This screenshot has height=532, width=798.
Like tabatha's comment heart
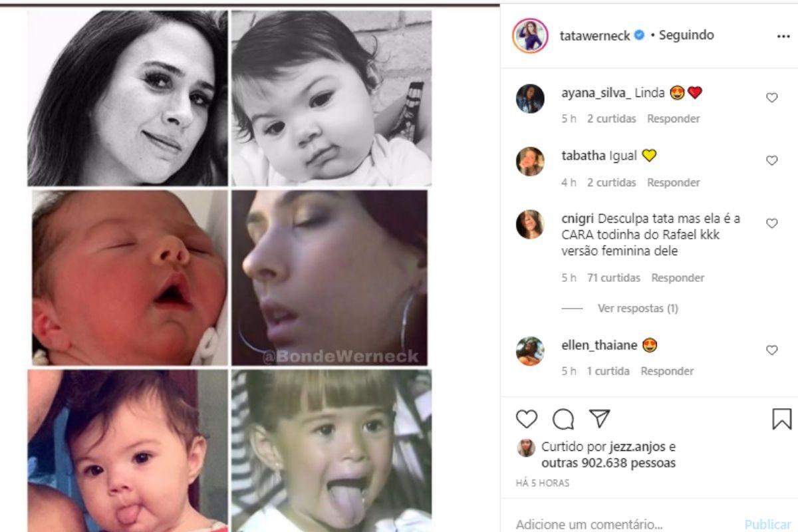pyautogui.click(x=772, y=160)
